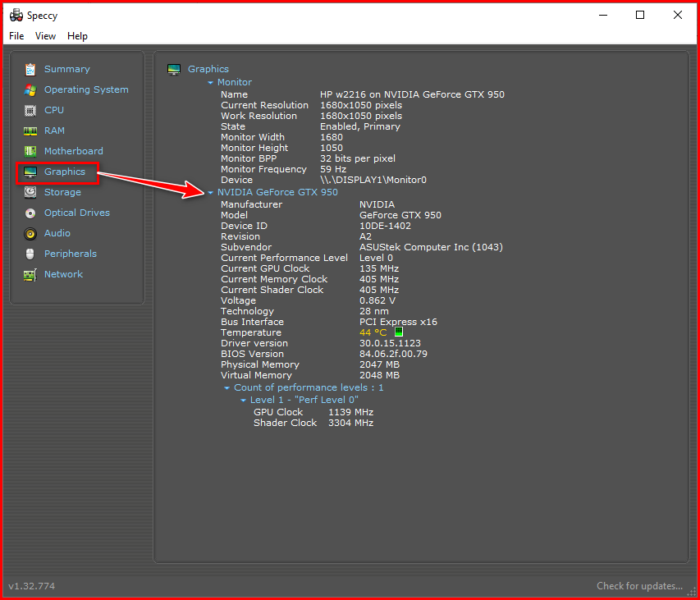Viewport: 700px width, 600px height.
Task: Minimize the Speccy window
Action: click(x=603, y=15)
